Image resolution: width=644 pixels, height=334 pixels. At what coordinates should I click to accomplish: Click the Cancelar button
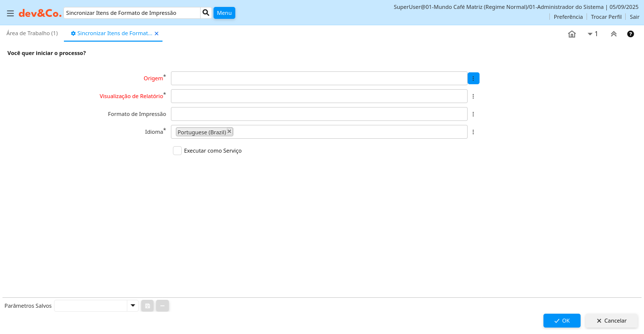(x=611, y=321)
